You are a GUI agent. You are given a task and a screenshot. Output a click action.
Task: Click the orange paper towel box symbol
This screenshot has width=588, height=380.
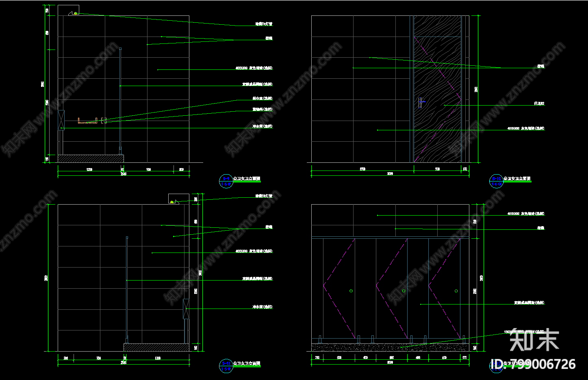pyautogui.click(x=87, y=121)
